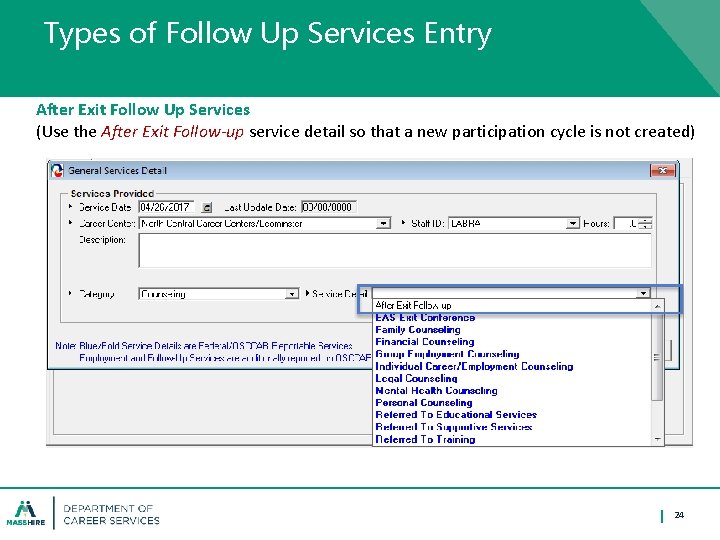Screen dimensions: 720x540
Task: Expand the Career Center dropdown
Action: click(383, 224)
